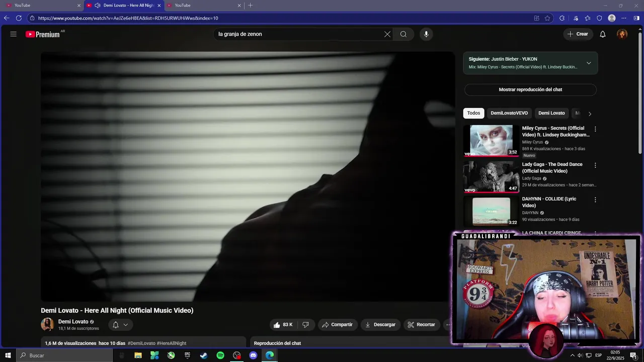Screen dimensions: 644x362
Task: Reload the page in browser
Action: [x=19, y=18]
